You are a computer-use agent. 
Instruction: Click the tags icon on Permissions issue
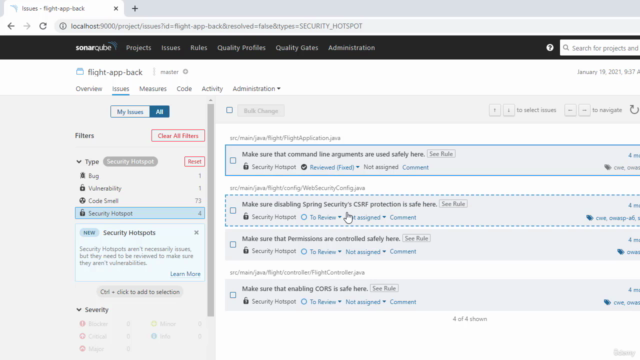[621, 252]
